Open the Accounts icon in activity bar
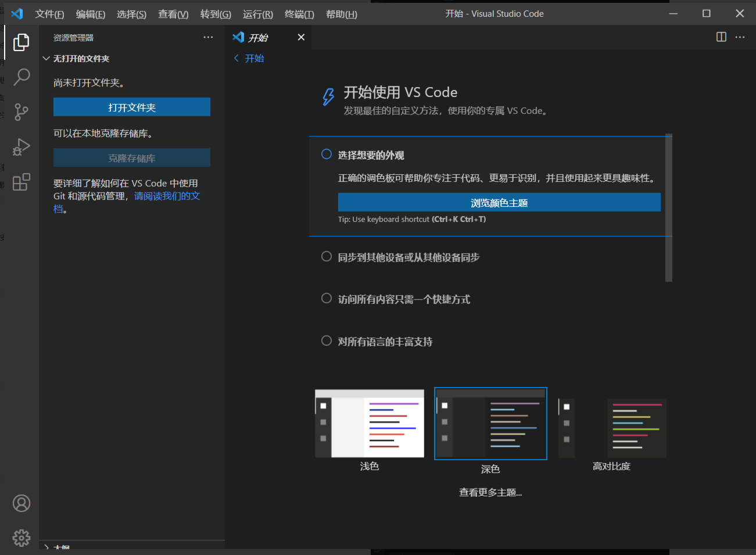 pyautogui.click(x=22, y=503)
